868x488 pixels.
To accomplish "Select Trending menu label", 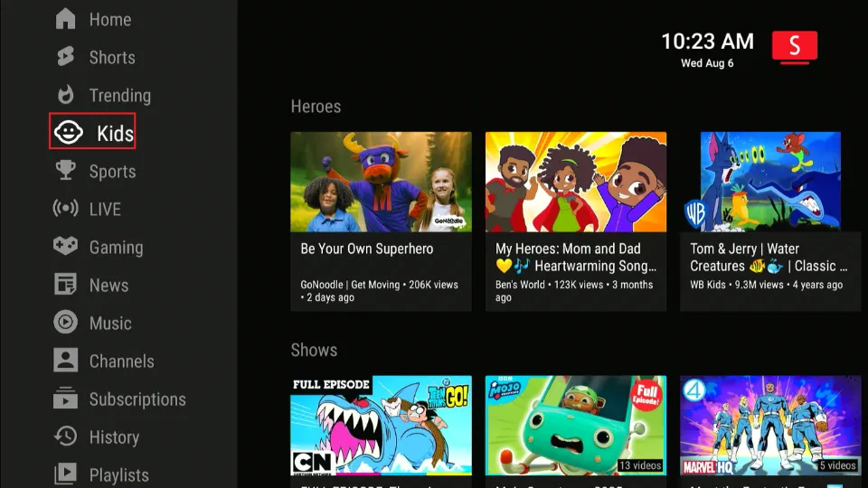I will click(x=120, y=95).
